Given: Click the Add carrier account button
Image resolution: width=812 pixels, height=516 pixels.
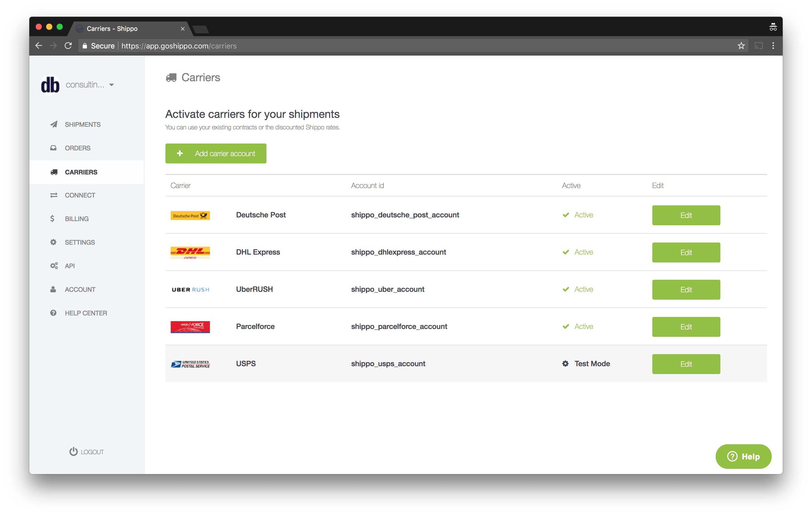Looking at the screenshot, I should tap(216, 153).
